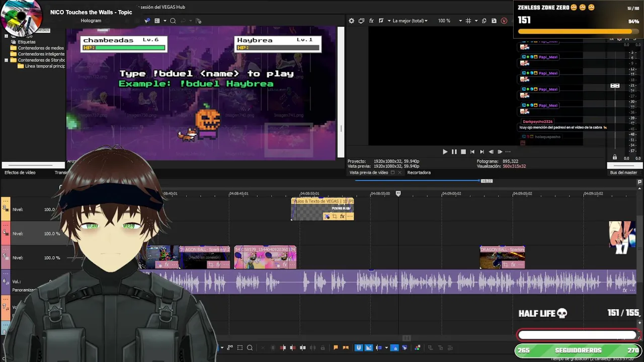
Task: Click master bus lock icon
Action: pos(614,157)
